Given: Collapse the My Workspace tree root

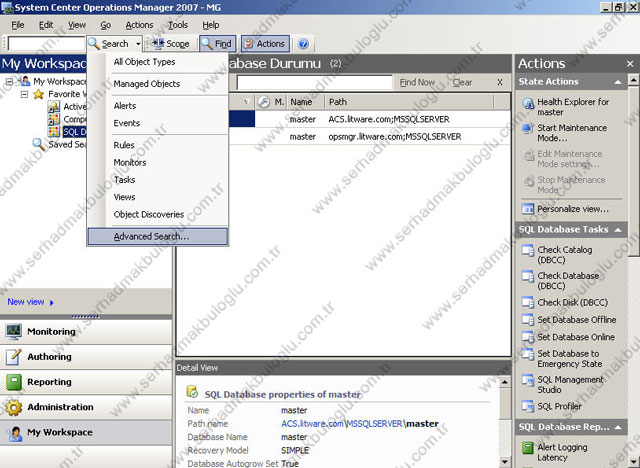Looking at the screenshot, I should click(x=9, y=81).
